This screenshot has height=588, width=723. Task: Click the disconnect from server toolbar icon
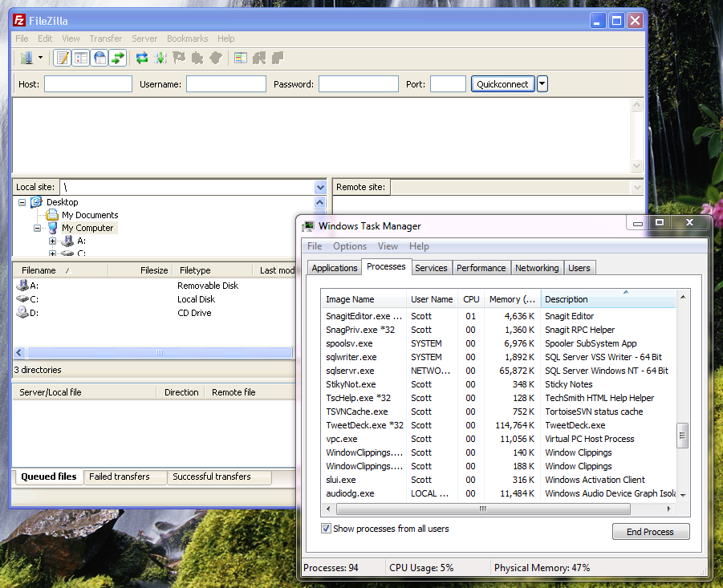click(x=197, y=58)
